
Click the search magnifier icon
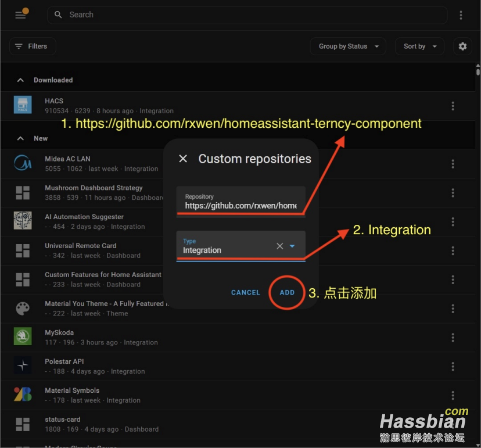(x=58, y=15)
